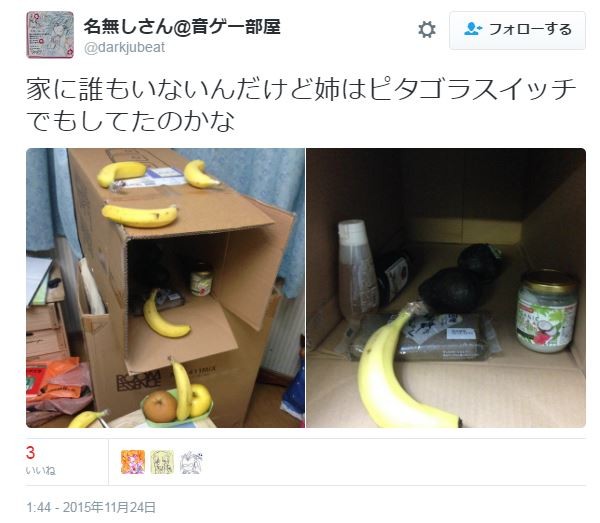Click the tweet text about ピタゴラスイッチ

click(301, 105)
